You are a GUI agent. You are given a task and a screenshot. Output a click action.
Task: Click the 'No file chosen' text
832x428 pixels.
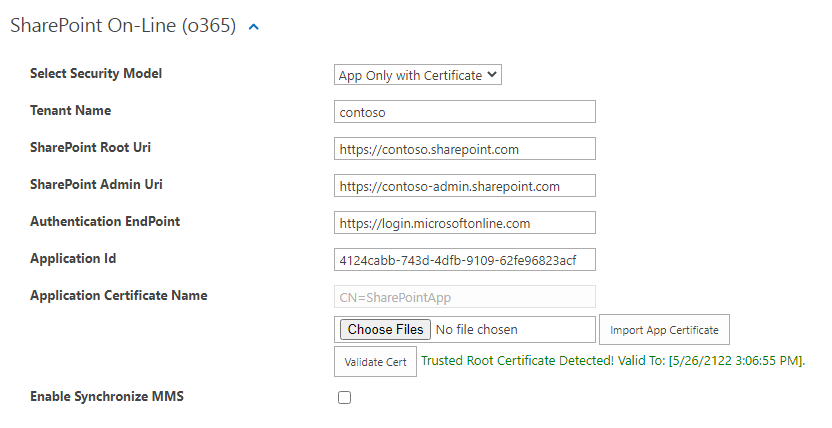pos(478,329)
